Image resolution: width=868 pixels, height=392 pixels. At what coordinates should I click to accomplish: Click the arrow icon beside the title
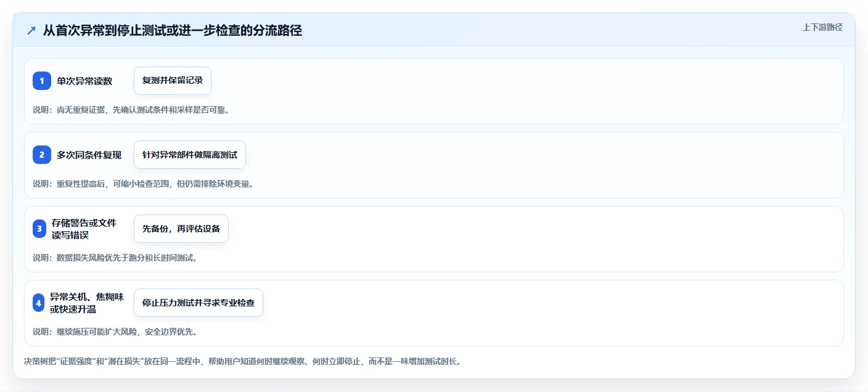pos(31,30)
